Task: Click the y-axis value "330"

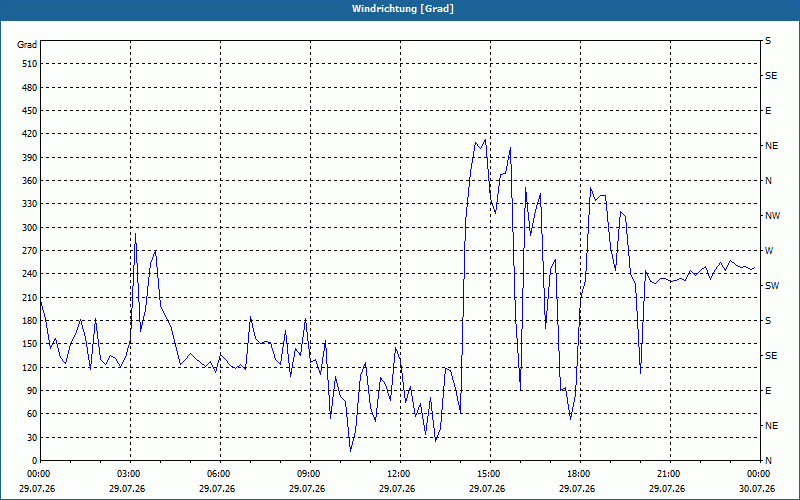Action: coord(30,204)
